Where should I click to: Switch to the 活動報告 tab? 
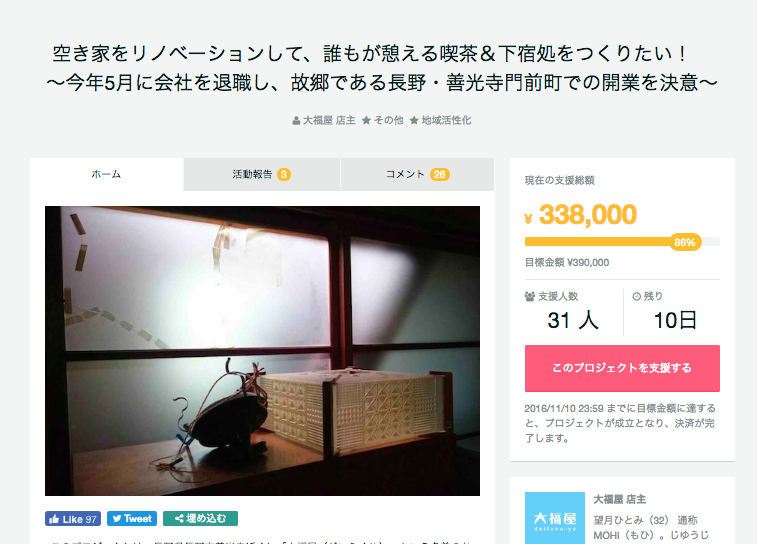click(x=262, y=174)
